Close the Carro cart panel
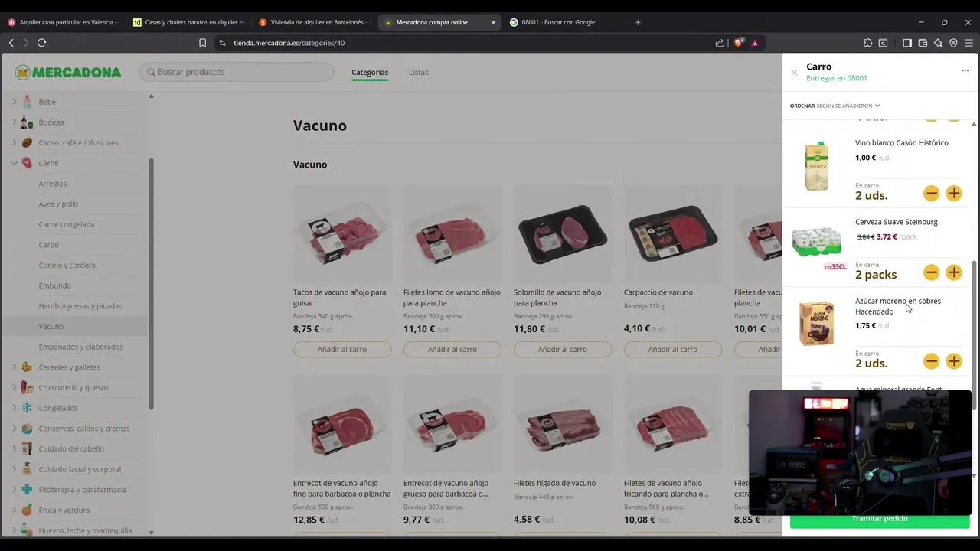980x551 pixels. (x=794, y=73)
